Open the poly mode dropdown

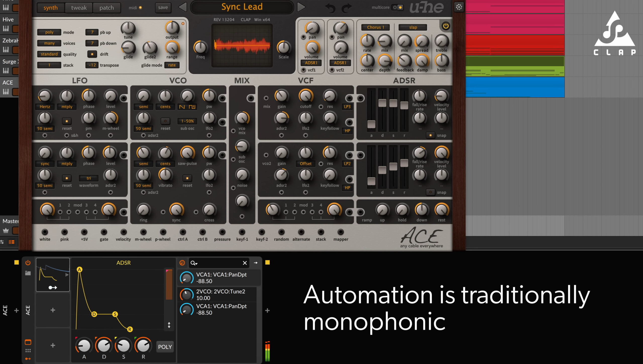49,32
